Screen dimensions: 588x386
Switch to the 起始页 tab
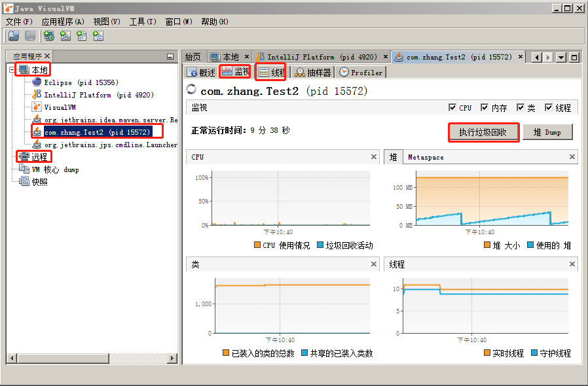(x=194, y=57)
